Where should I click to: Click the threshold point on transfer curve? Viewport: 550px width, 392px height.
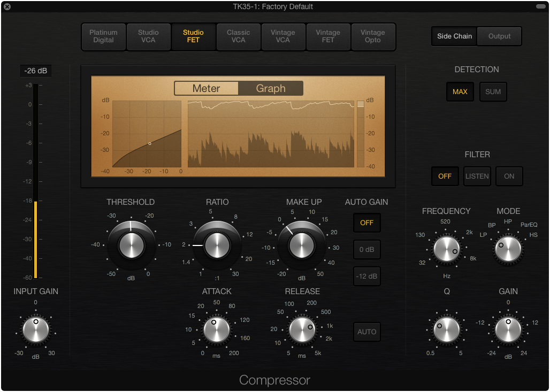[150, 144]
